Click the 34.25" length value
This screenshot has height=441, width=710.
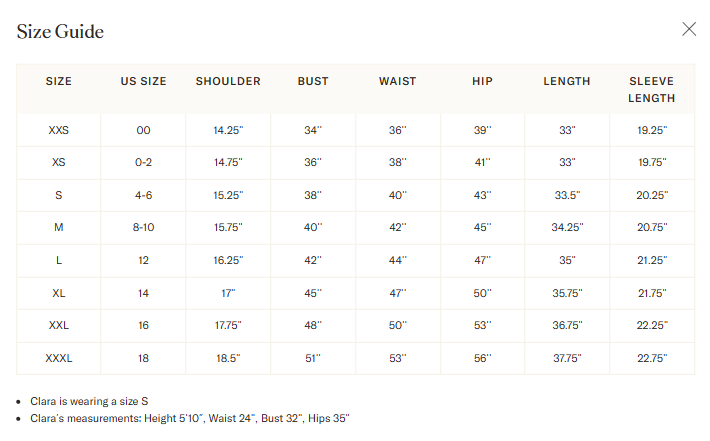567,227
